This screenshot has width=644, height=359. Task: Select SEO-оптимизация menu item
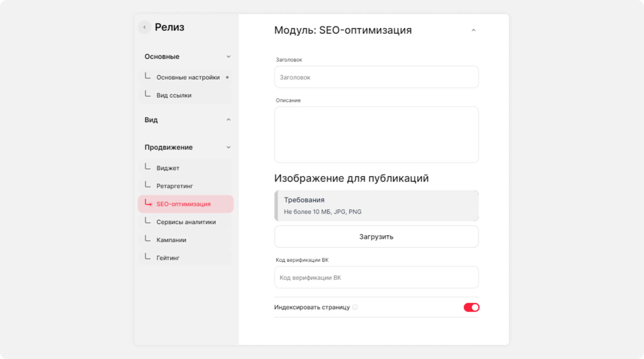[184, 204]
